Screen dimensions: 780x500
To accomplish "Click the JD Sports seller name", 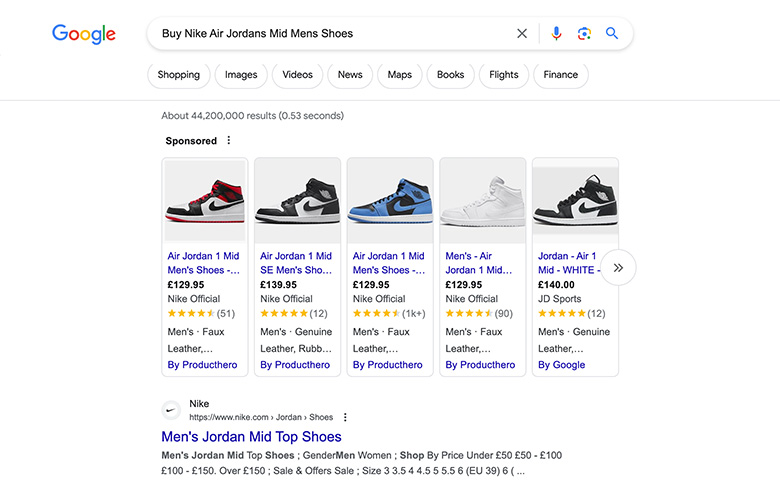I will [x=560, y=299].
